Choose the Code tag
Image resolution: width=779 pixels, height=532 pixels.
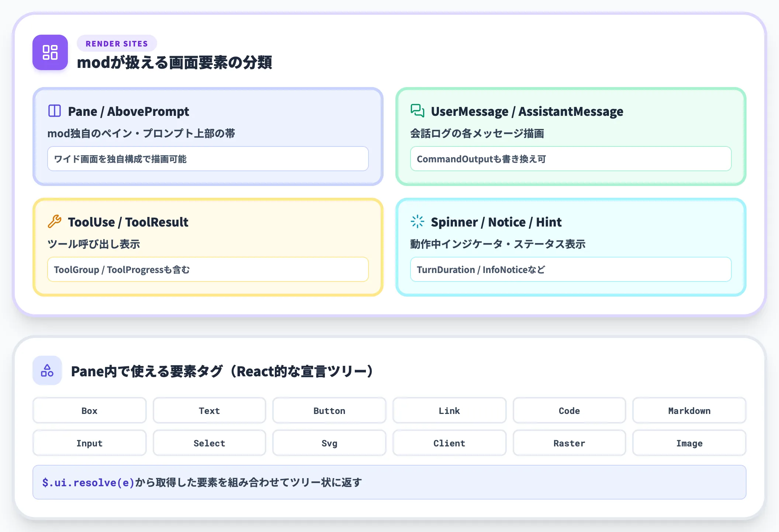(x=569, y=411)
